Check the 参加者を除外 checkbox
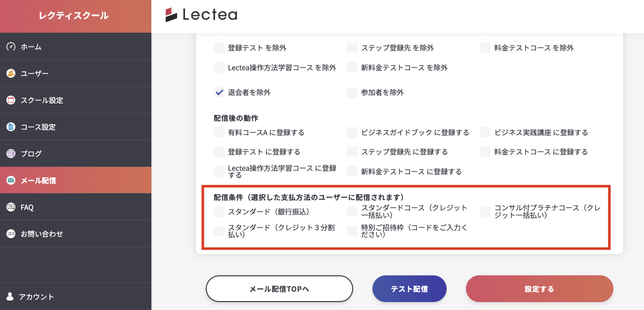This screenshot has height=310, width=644. click(352, 92)
